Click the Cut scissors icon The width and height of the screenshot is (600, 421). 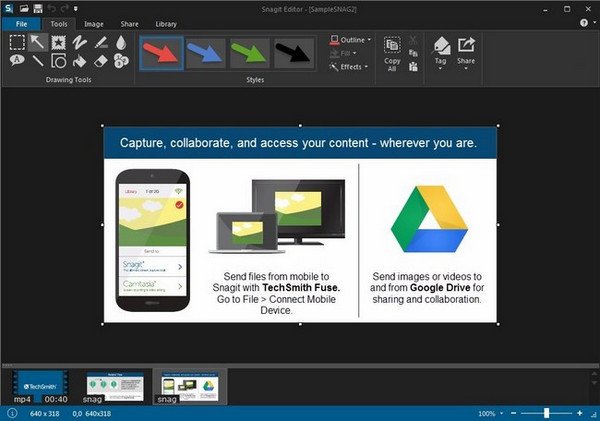(x=413, y=40)
